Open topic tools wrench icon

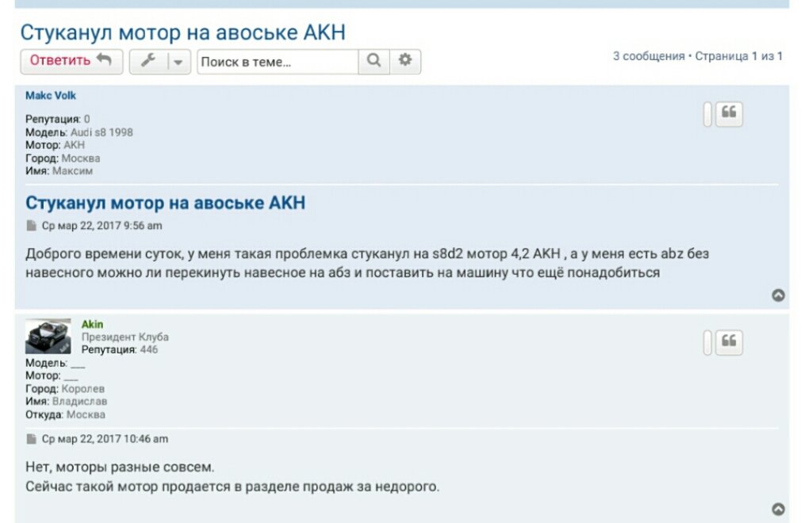pos(147,61)
